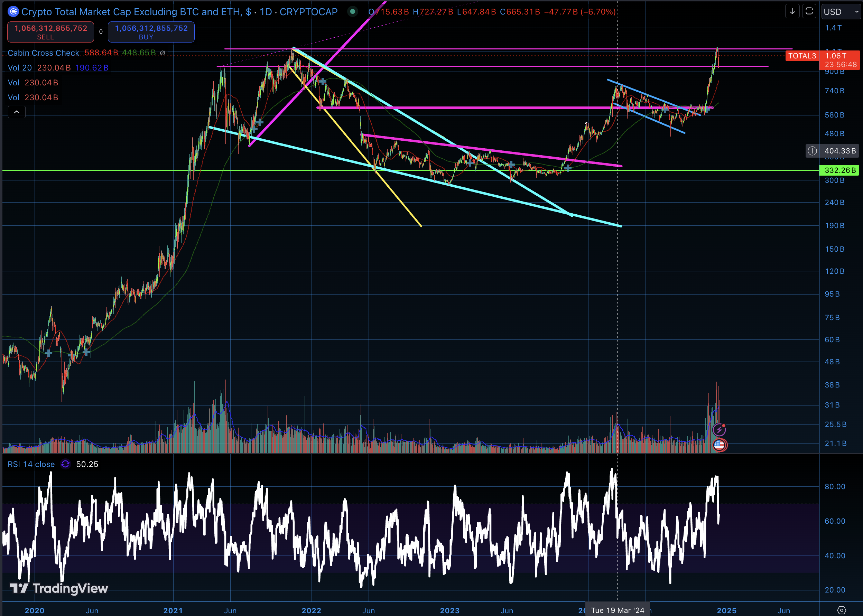This screenshot has width=863, height=616.
Task: Select the Vol 20 indicator legend
Action: [20, 68]
